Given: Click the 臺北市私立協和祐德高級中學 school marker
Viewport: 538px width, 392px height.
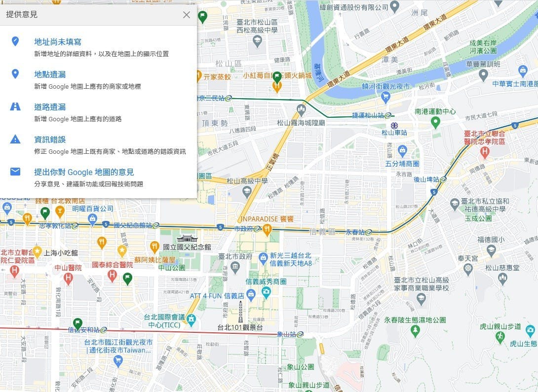Looking at the screenshot, I should point(455,204).
